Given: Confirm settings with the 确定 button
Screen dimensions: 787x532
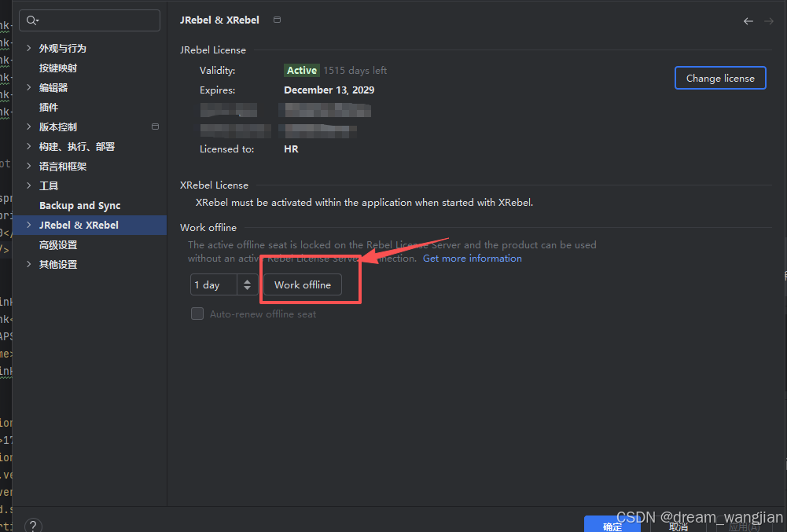Looking at the screenshot, I should [x=612, y=525].
